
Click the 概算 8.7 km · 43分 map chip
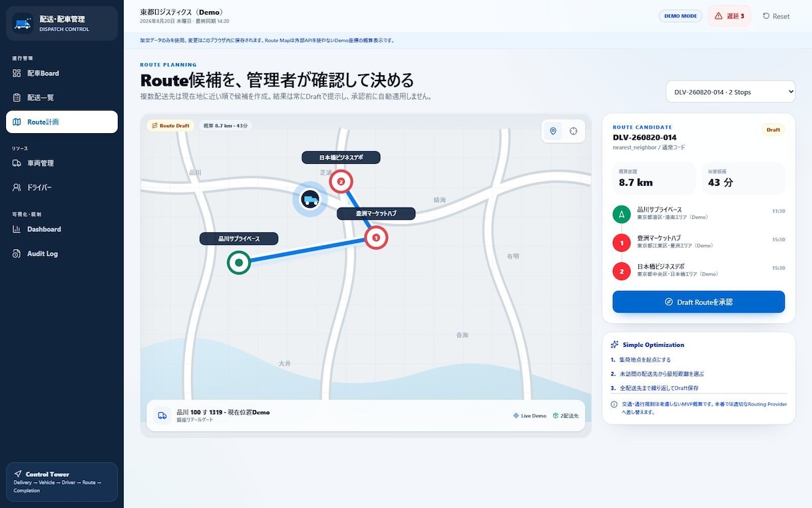pos(226,125)
